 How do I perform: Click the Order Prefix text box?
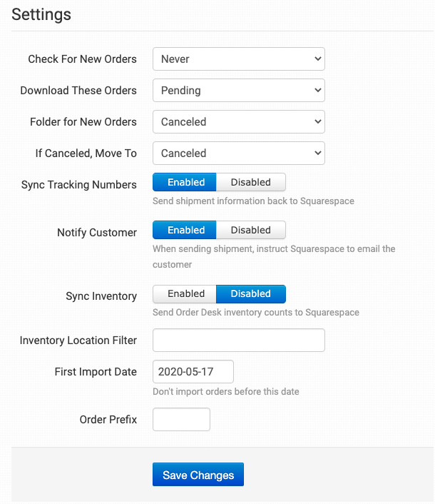(181, 420)
